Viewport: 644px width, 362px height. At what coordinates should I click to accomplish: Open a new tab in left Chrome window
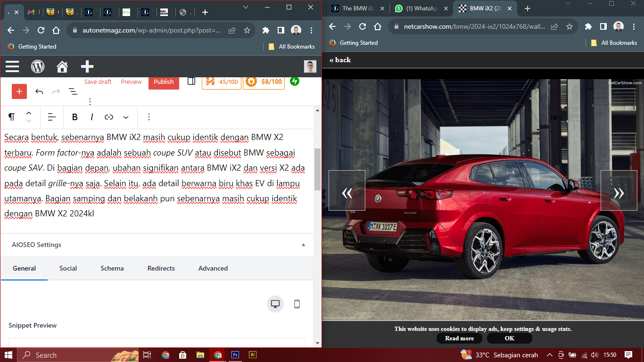205,12
